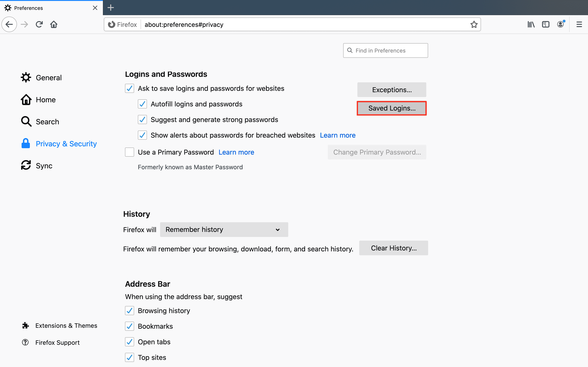Click the Back arrow navigation button
This screenshot has height=367, width=588.
[9, 24]
